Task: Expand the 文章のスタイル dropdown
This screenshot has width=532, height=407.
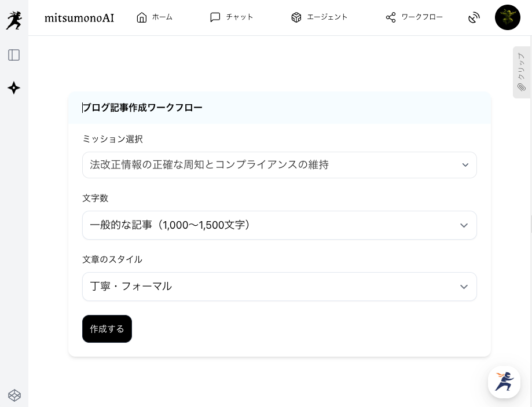Action: [x=279, y=287]
